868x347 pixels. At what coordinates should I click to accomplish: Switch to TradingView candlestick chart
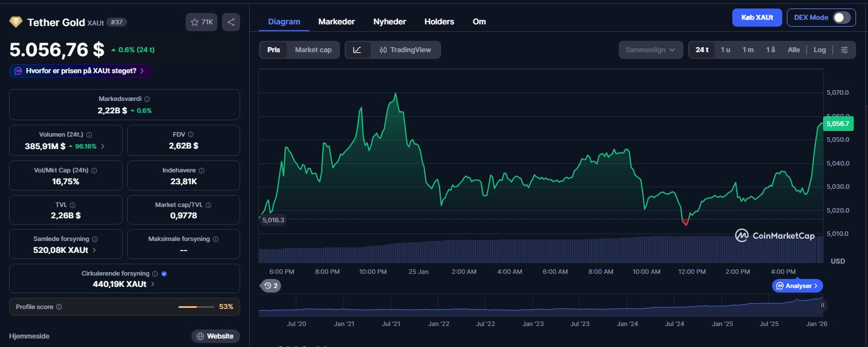click(x=406, y=50)
